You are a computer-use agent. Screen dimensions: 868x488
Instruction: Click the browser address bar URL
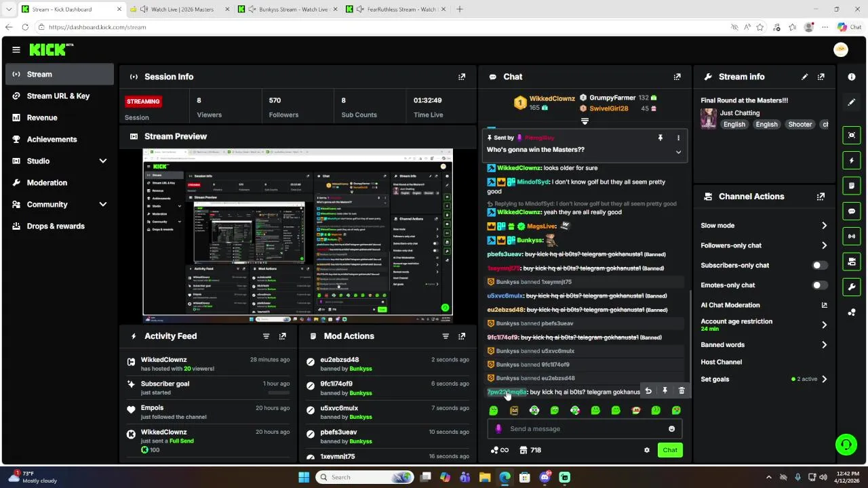[x=98, y=27]
